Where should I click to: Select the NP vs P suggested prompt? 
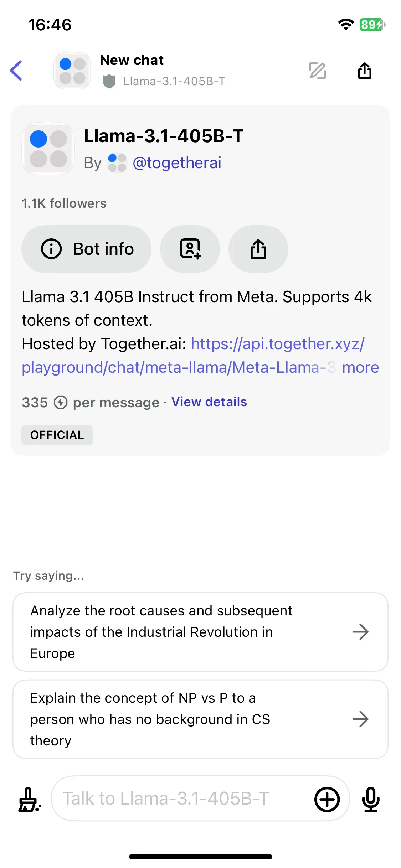click(200, 719)
